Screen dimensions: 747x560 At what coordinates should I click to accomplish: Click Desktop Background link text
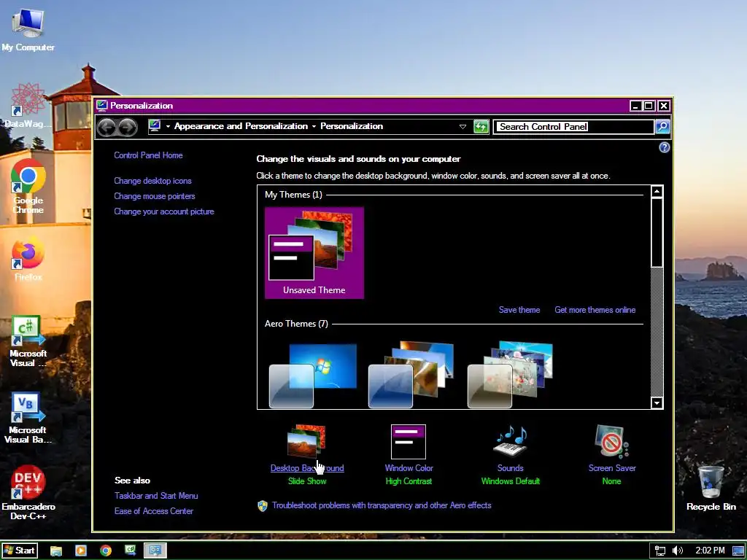[307, 468]
